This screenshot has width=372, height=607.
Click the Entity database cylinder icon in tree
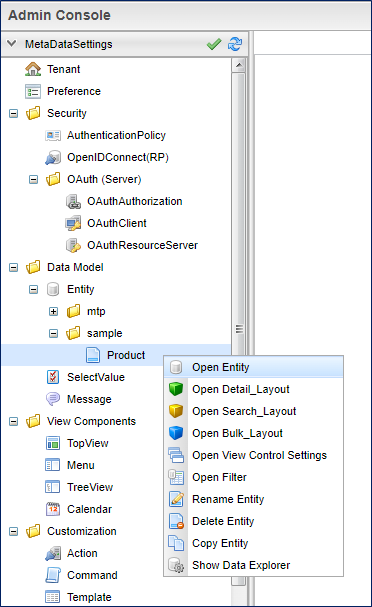coord(53,290)
